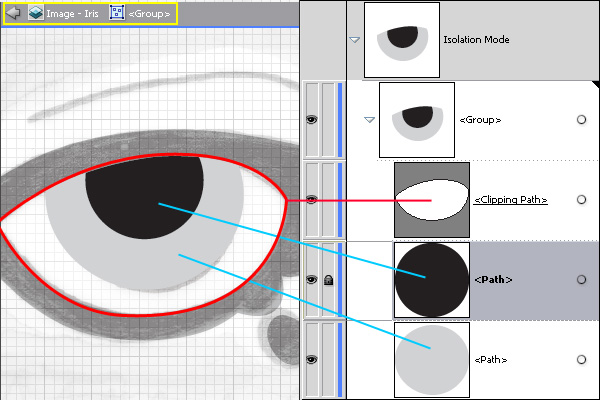Hide the gray <Path> layer

click(312, 359)
